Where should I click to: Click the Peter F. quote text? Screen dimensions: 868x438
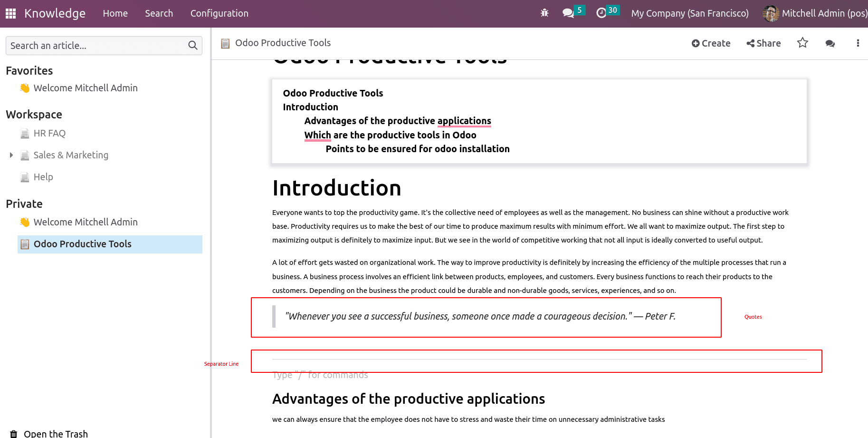coord(480,316)
